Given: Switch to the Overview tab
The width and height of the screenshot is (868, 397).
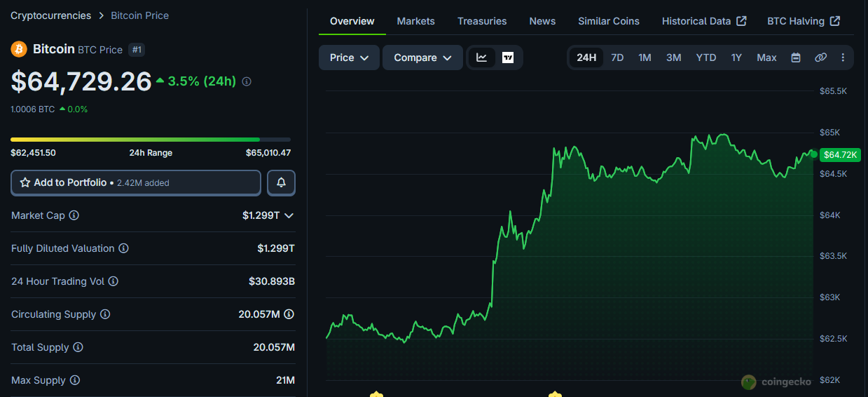Looking at the screenshot, I should [x=352, y=21].
